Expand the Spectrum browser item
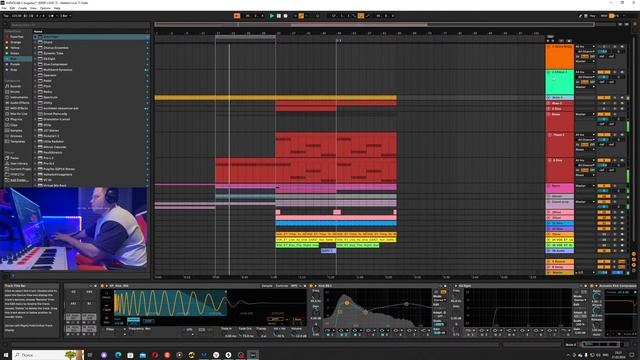The image size is (640, 360). click(x=36, y=98)
